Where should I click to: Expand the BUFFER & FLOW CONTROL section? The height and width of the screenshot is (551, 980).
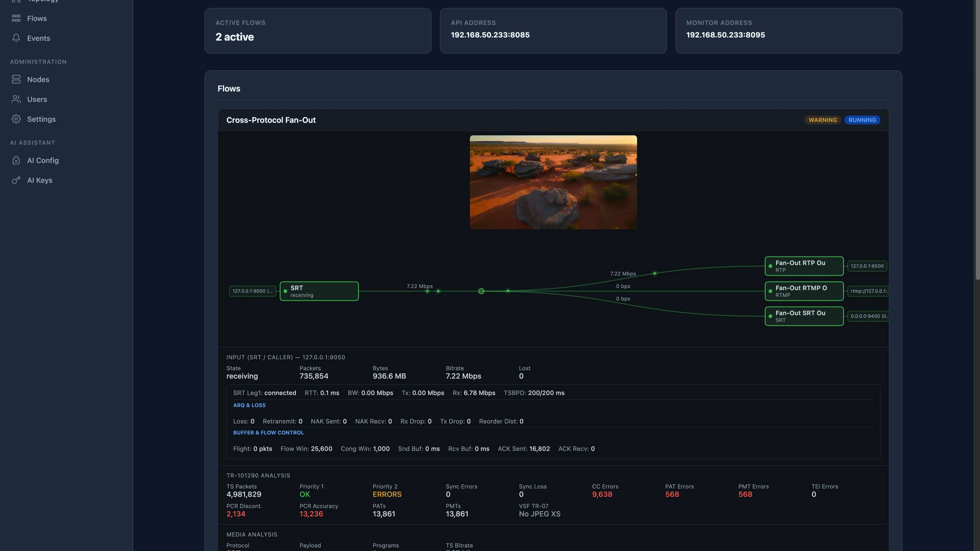(268, 433)
